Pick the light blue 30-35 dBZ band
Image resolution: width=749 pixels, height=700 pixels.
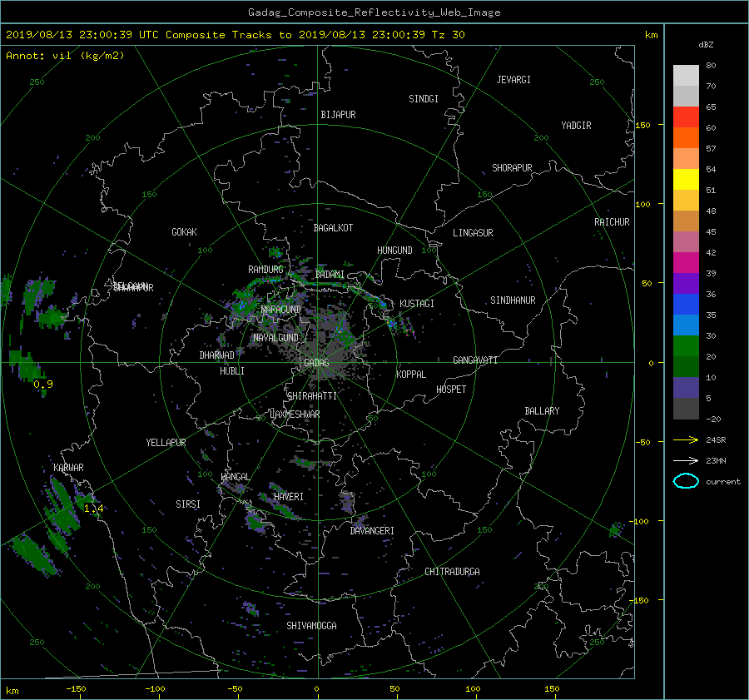point(686,325)
